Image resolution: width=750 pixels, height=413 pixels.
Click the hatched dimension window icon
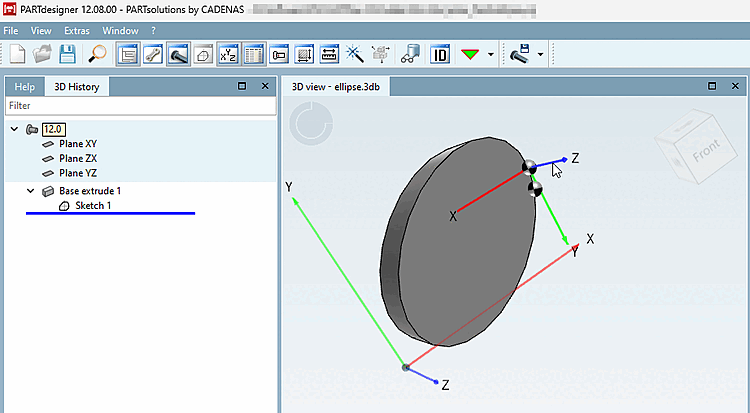tap(304, 54)
